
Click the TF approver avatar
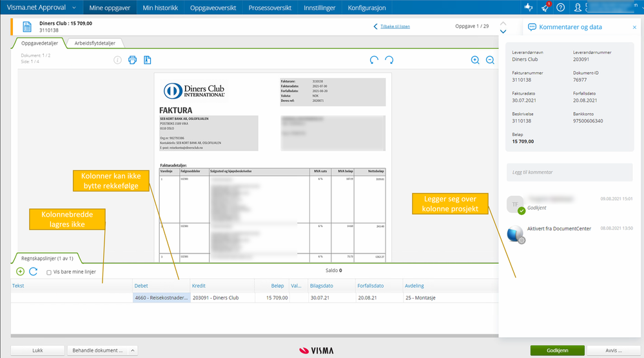coord(515,204)
